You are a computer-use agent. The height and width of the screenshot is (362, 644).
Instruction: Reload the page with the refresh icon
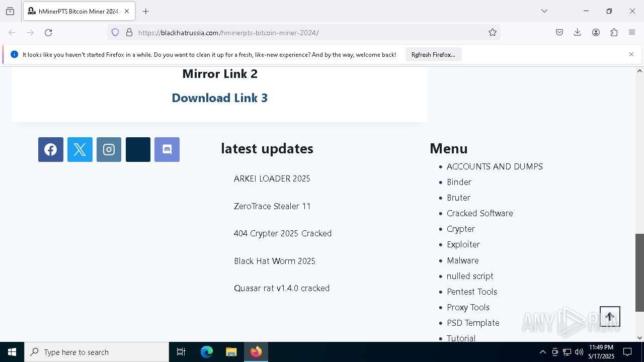pos(48,33)
